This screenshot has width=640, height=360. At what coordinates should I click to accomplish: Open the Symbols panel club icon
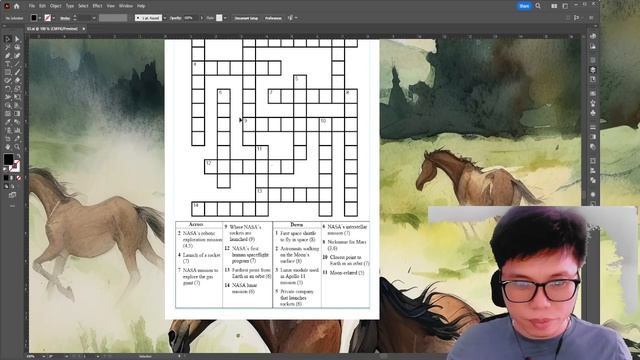593,113
